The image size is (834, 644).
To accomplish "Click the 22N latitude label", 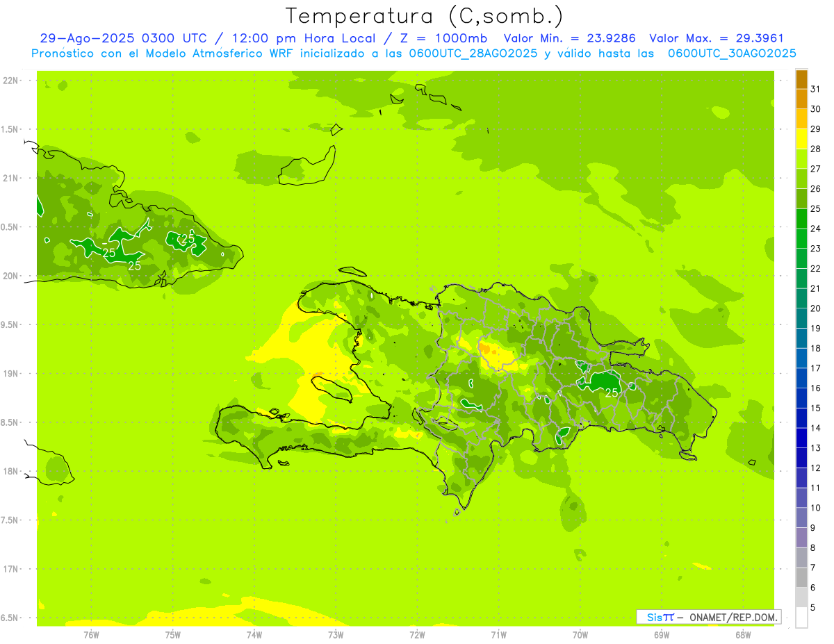I will coord(12,81).
